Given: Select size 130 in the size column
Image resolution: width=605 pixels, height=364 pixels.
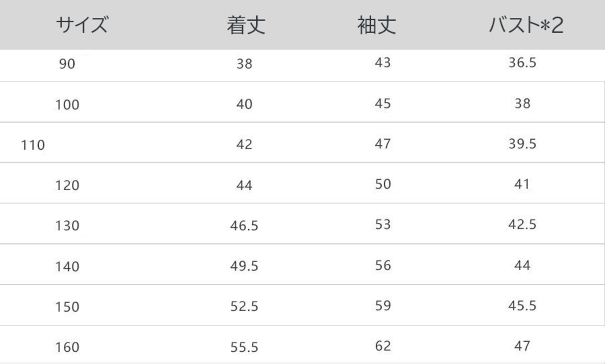Looking at the screenshot, I should 67,226.
